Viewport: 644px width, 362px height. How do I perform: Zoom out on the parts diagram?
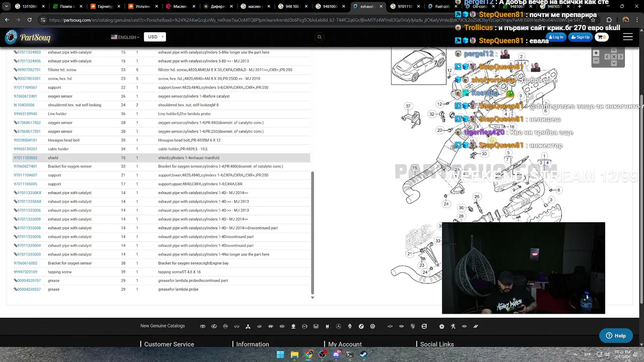(x=596, y=60)
